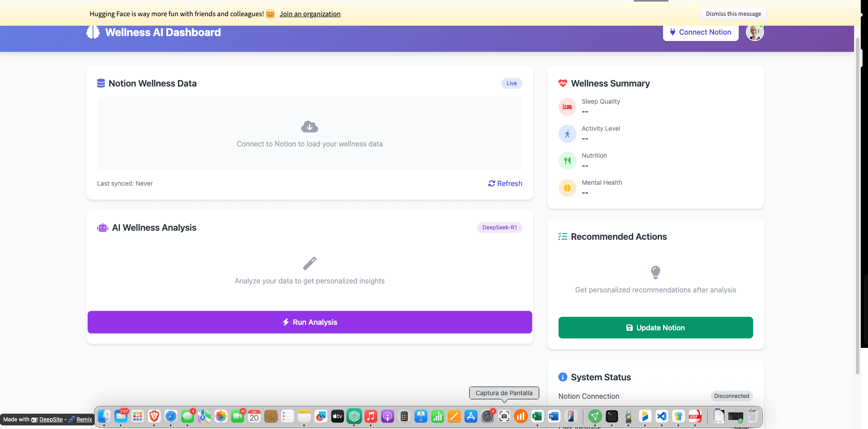Image resolution: width=868 pixels, height=429 pixels.
Task: Click the Disconnected status badge
Action: (732, 396)
